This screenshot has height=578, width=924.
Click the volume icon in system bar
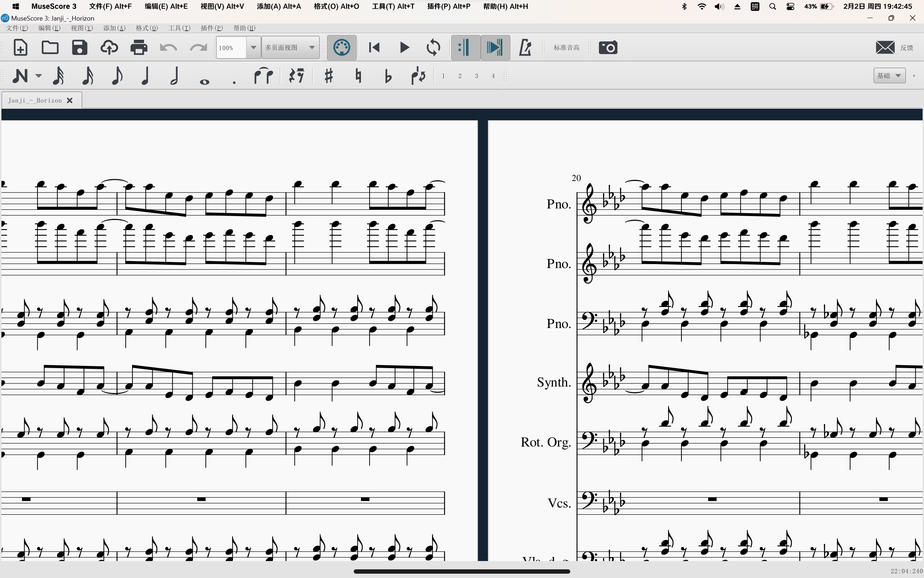[719, 7]
